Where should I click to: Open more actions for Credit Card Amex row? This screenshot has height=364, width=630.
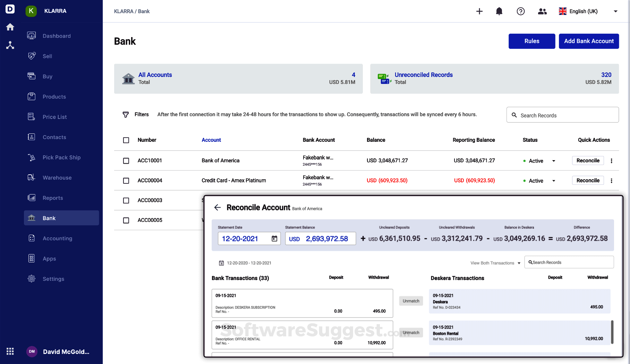(612, 181)
